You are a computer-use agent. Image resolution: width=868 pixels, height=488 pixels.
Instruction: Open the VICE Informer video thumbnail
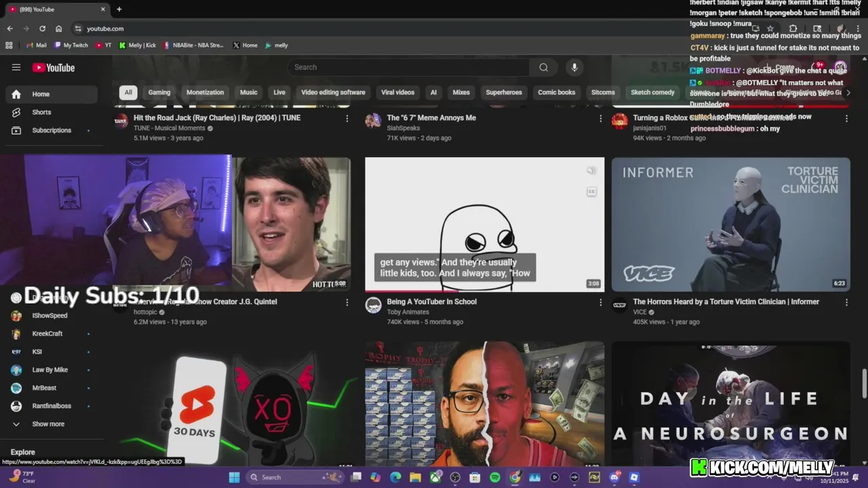pos(731,224)
